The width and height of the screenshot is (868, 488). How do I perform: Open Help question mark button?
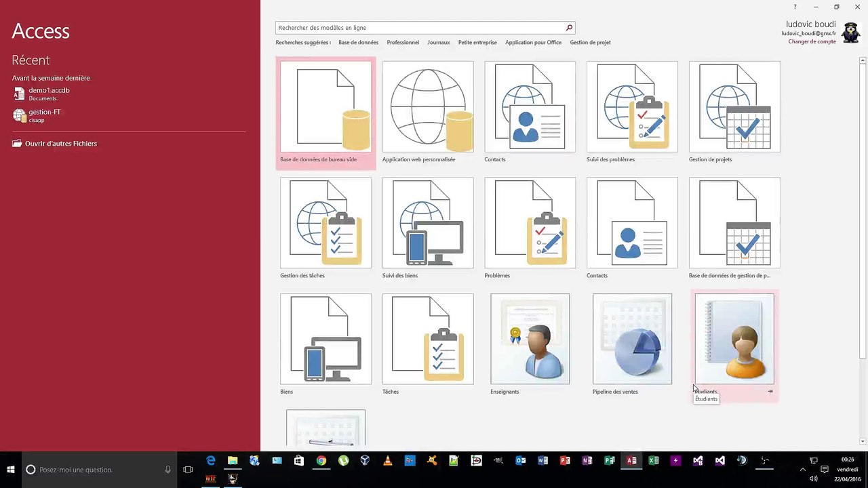tap(795, 7)
